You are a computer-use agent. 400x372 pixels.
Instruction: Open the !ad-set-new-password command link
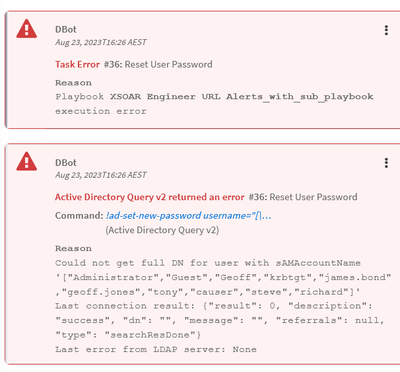[x=189, y=216]
